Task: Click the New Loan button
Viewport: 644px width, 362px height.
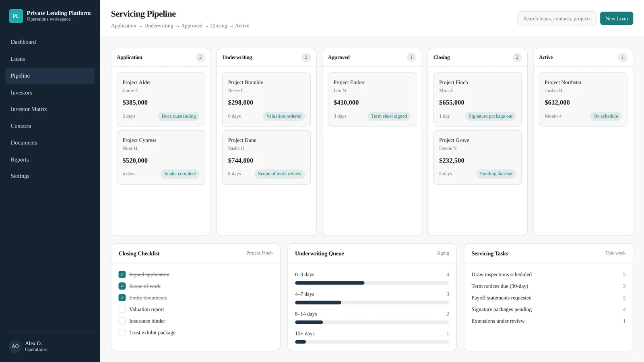Action: 616,19
